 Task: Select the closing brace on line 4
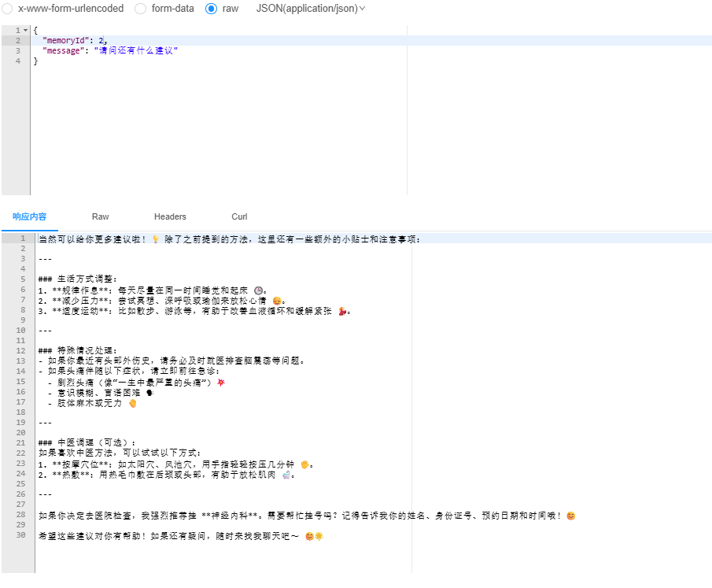click(35, 60)
